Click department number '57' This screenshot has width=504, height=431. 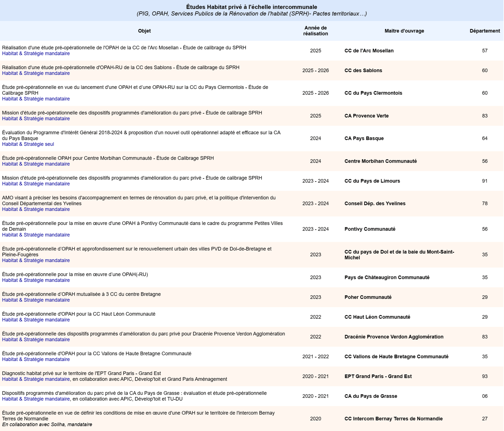(485, 51)
